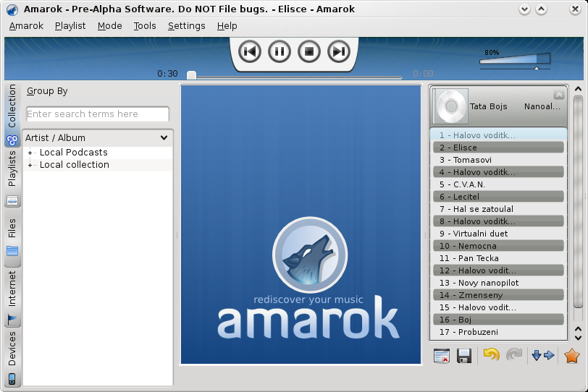Click the Tata Bojs artist name

coord(489,106)
